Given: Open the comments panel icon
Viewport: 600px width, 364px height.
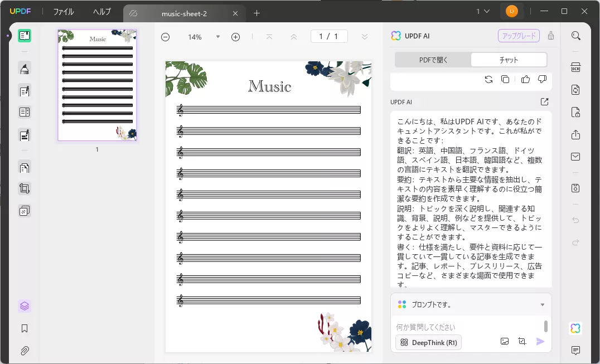Looking at the screenshot, I should (576, 350).
